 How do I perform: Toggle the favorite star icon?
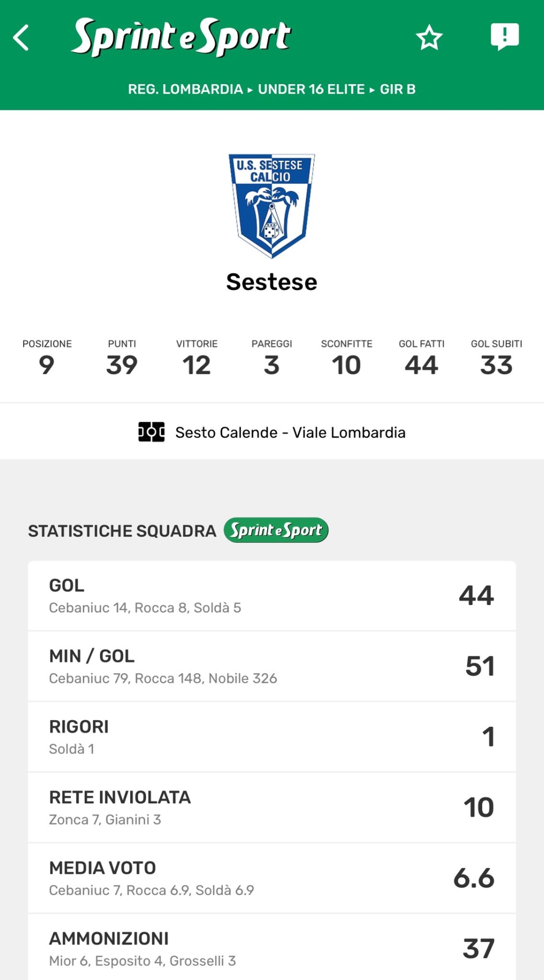click(x=429, y=38)
